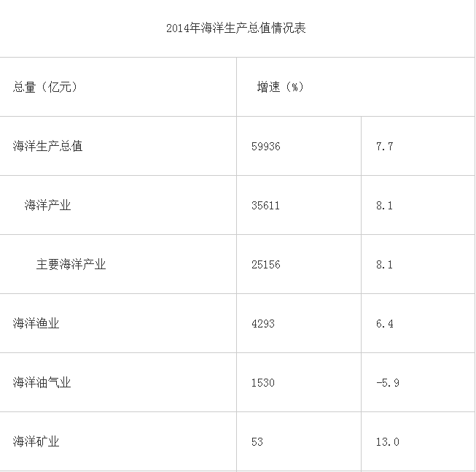Click the value 59936

266,147
